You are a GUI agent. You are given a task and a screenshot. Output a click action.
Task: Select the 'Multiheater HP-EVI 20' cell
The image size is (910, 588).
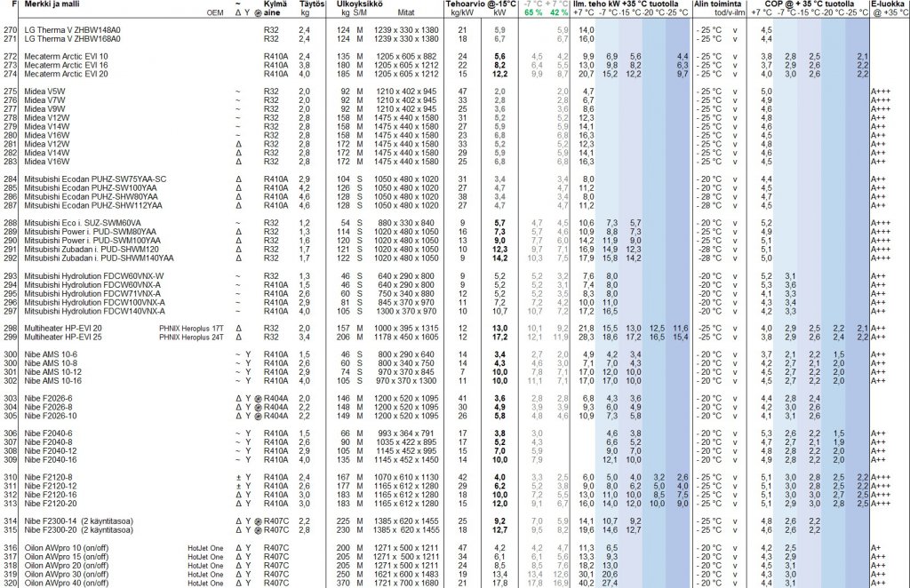(63, 329)
